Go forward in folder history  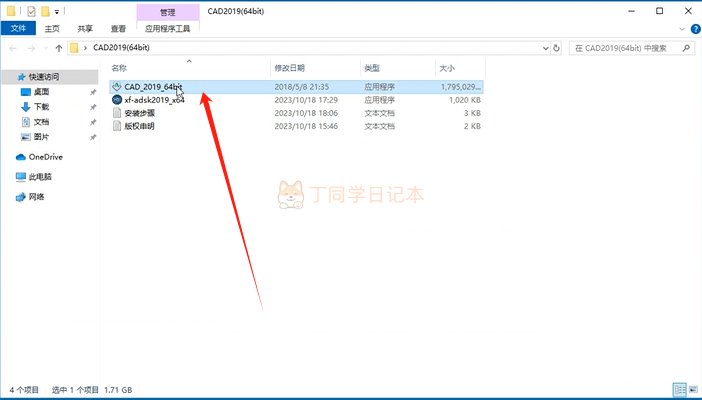(31, 48)
